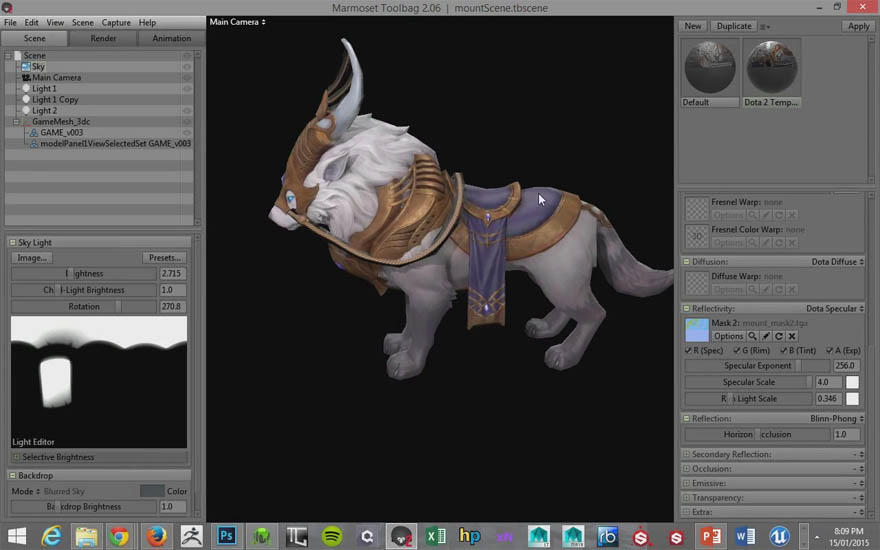Expand the Emissive section

[x=686, y=483]
